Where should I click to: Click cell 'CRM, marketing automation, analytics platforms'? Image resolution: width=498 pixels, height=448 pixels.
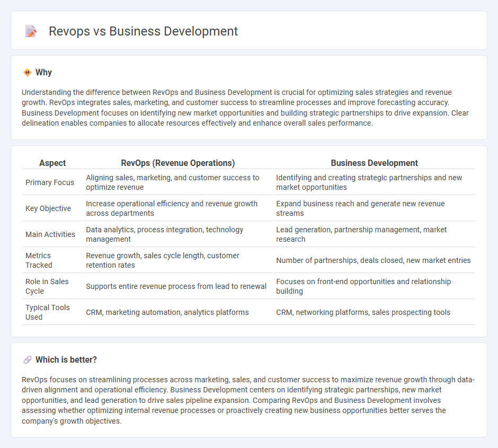[x=178, y=312]
